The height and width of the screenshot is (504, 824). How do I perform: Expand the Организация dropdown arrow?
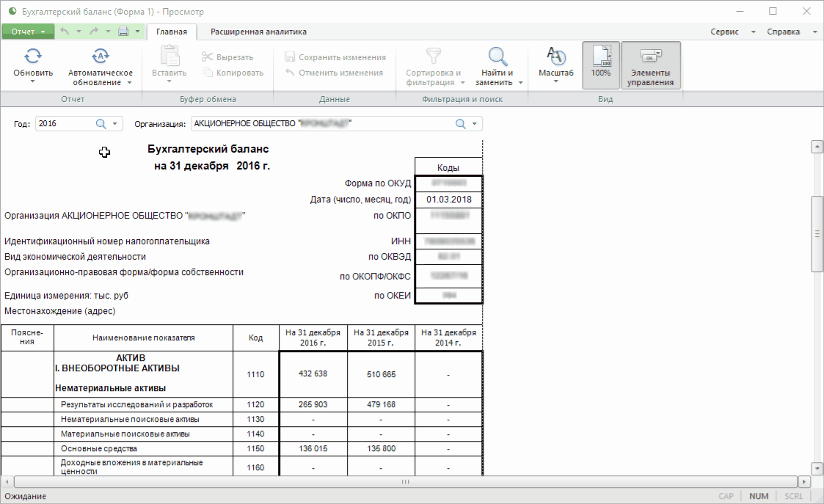coord(475,124)
